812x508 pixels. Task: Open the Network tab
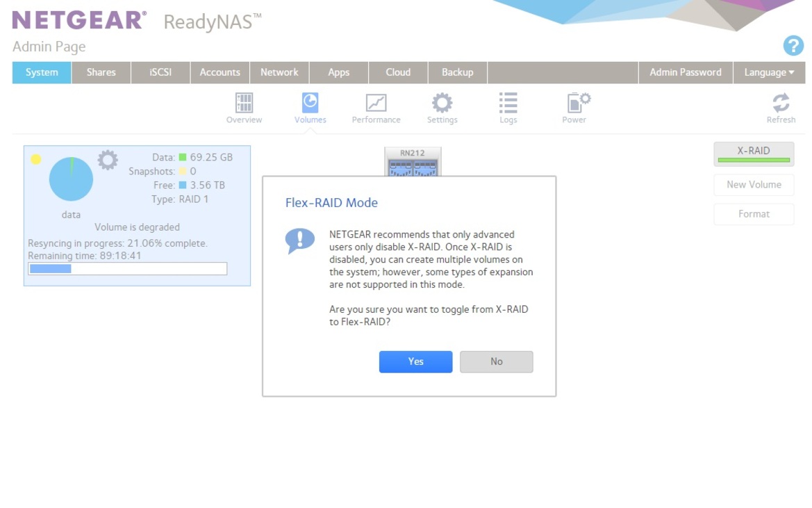click(280, 72)
